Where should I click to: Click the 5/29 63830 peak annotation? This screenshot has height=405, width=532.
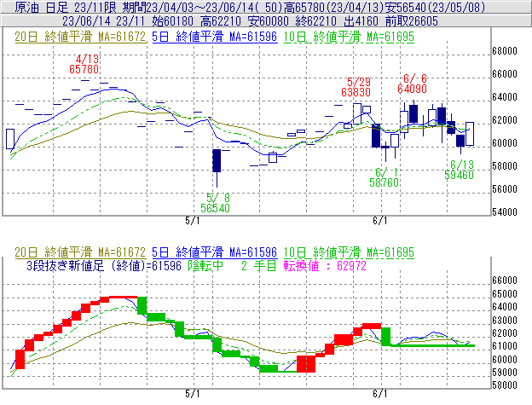(356, 87)
